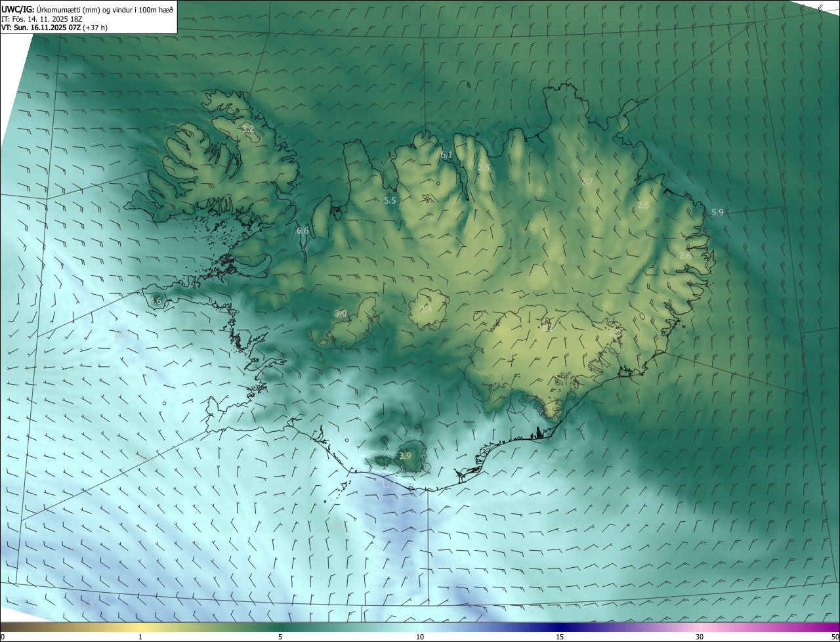This screenshot has width=840, height=642.
Task: Pick the magenta end of the color bar
Action: pyautogui.click(x=827, y=627)
